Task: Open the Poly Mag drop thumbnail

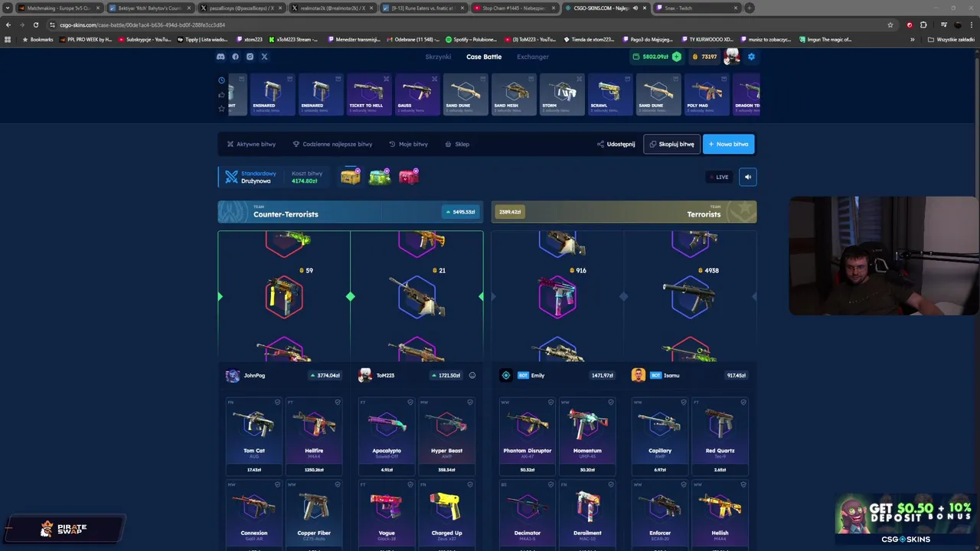Action: [707, 95]
